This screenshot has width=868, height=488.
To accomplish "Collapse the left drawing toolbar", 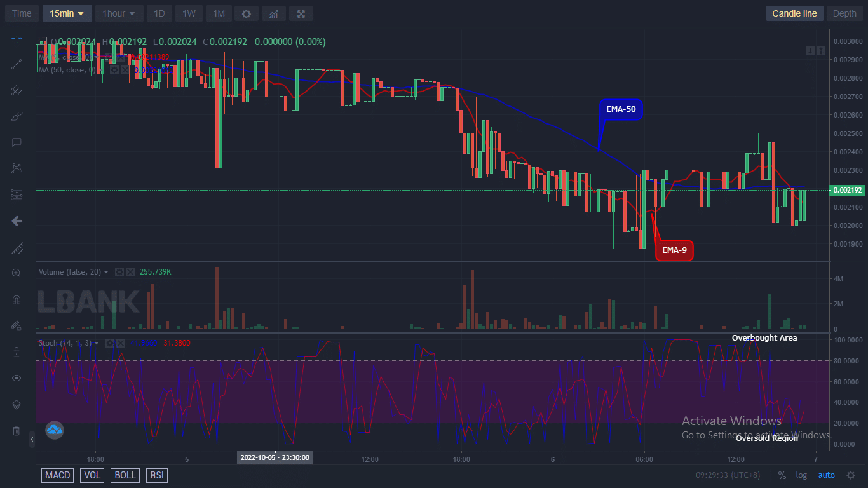I will click(x=32, y=439).
